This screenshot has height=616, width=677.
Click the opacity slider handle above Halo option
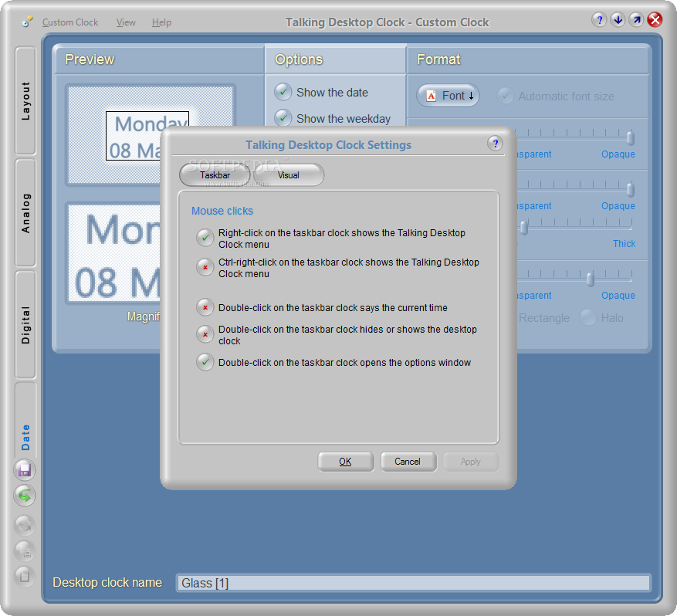591,279
